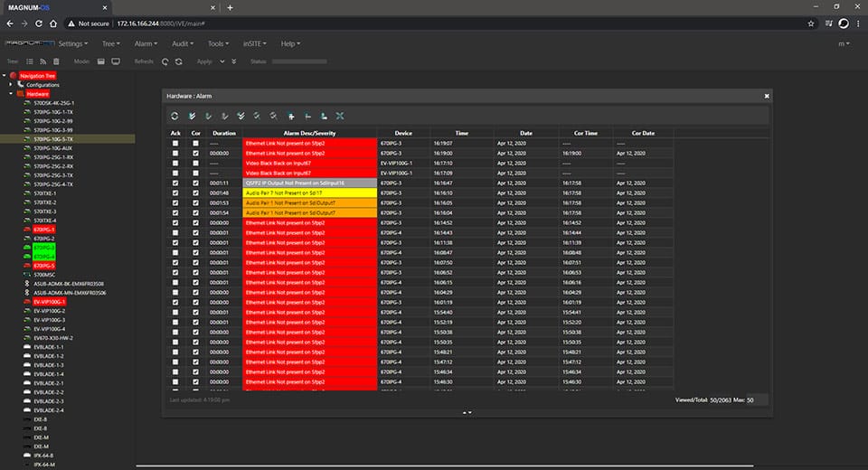The width and height of the screenshot is (868, 470).
Task: Select 670IPG-1 in hardware tree
Action: click(x=43, y=230)
